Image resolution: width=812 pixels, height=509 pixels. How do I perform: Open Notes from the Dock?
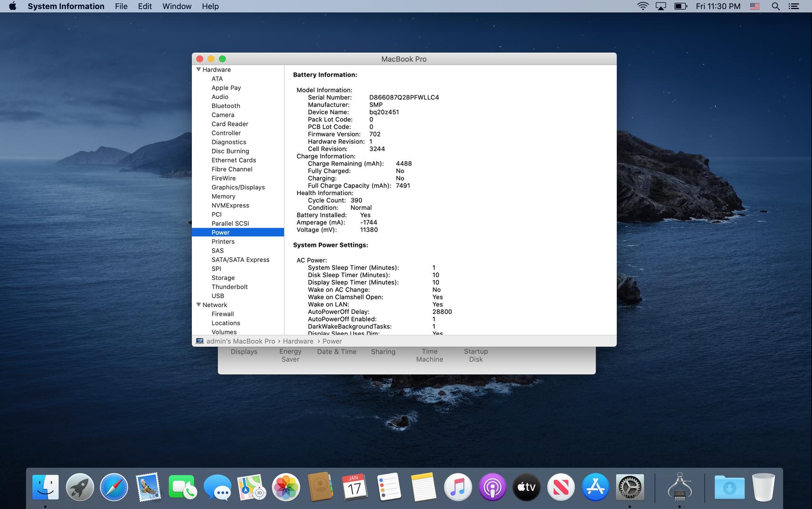coord(423,487)
